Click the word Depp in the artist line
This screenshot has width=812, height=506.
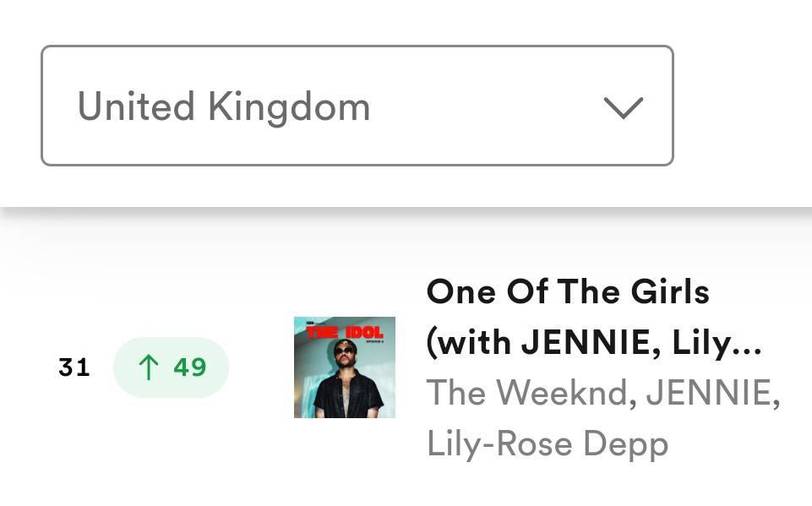click(625, 446)
